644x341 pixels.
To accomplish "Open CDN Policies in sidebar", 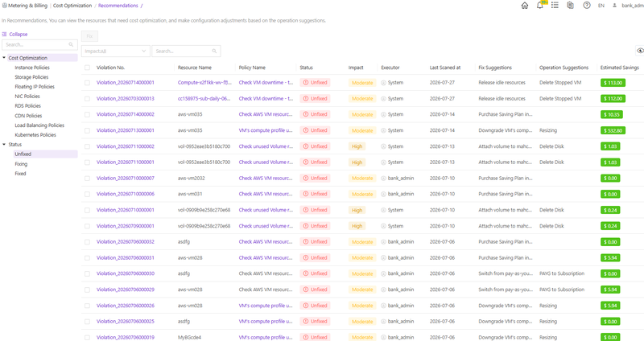I will [x=28, y=116].
